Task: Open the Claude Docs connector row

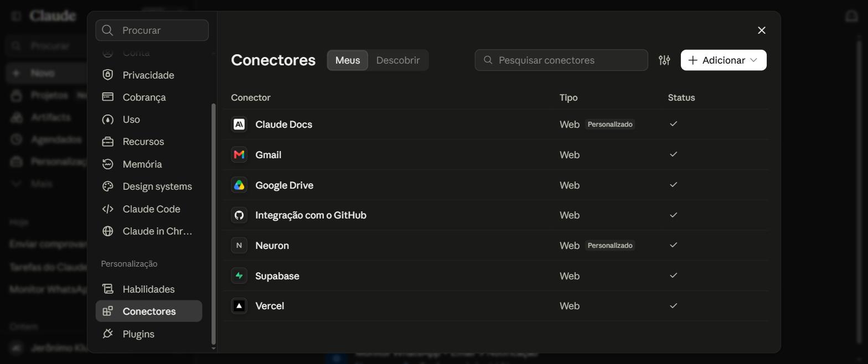Action: pos(496,124)
